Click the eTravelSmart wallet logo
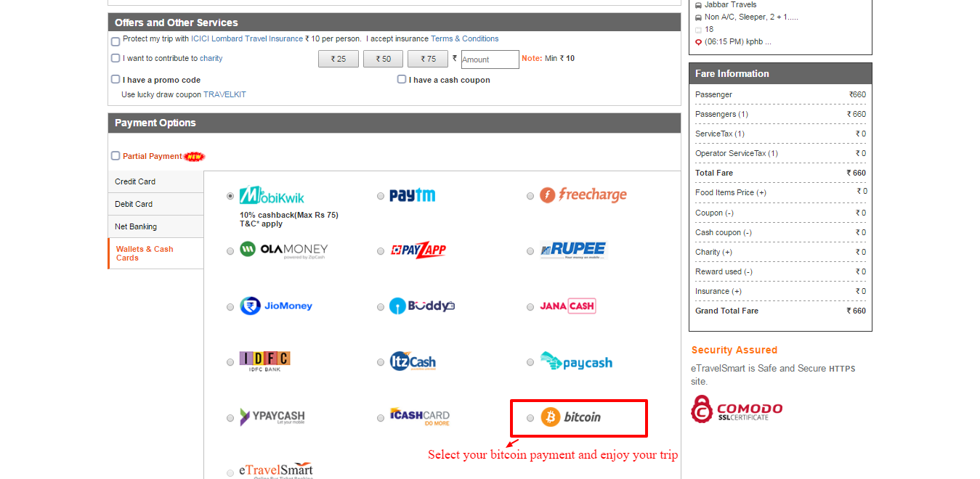Screen dimensions: 980x479 click(276, 470)
